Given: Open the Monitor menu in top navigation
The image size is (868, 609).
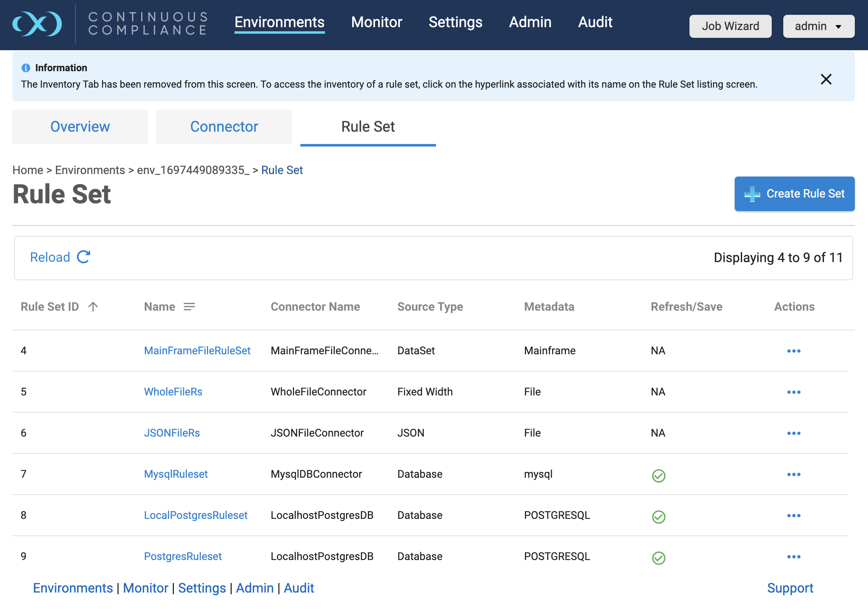Looking at the screenshot, I should click(x=376, y=22).
